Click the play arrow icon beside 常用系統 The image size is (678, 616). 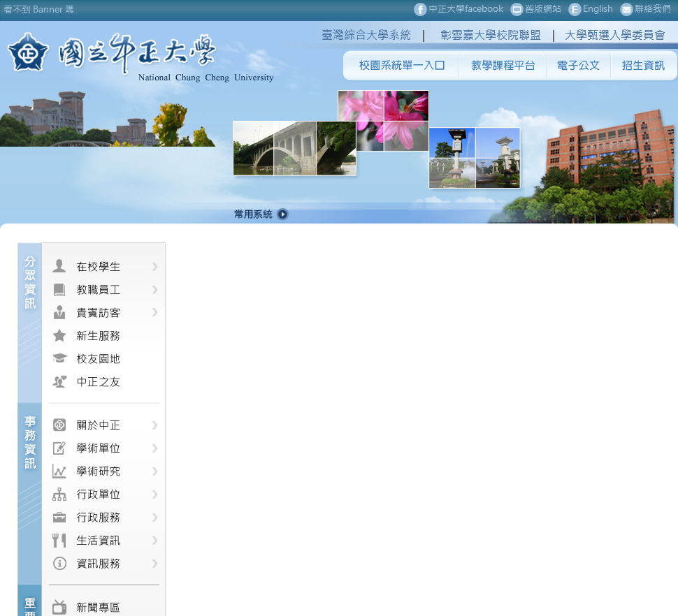pos(282,214)
